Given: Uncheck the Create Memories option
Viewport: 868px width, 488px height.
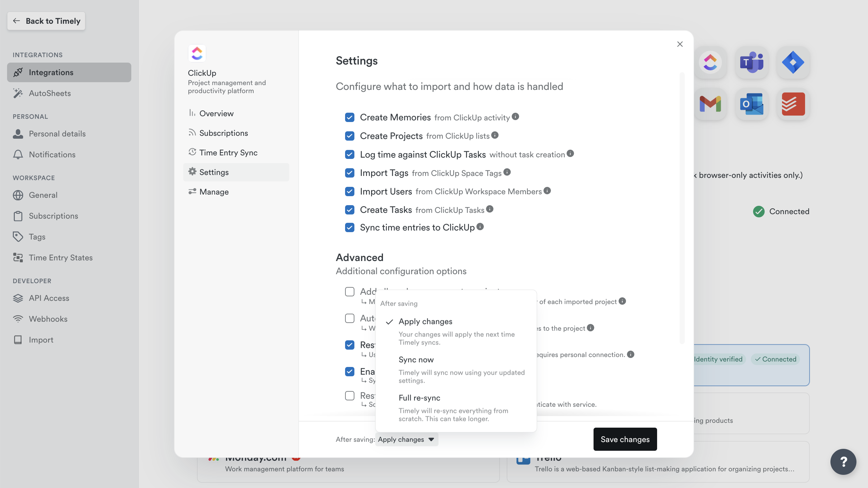Looking at the screenshot, I should click(350, 117).
